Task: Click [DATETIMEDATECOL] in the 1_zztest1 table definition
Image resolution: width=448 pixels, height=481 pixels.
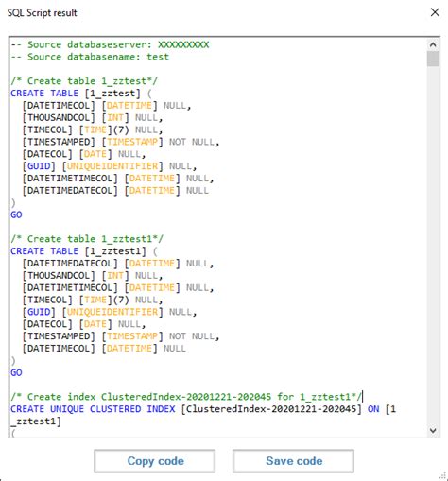Action: [x=70, y=264]
